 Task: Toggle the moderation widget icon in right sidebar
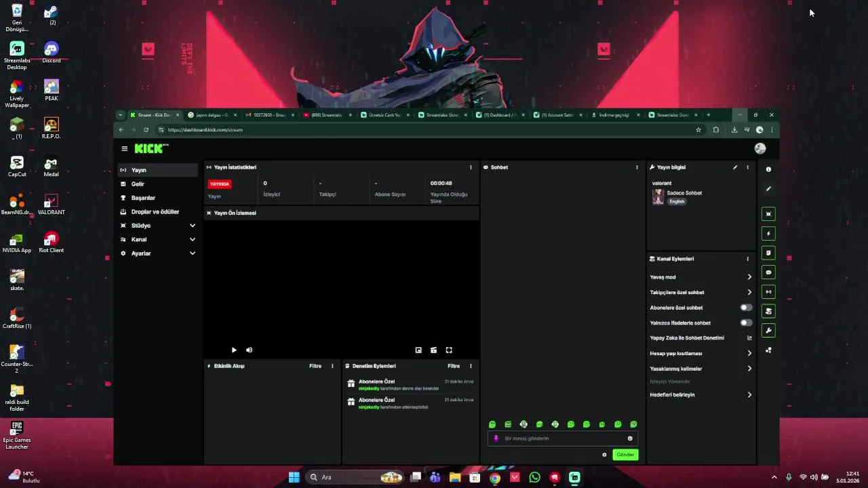tap(768, 311)
